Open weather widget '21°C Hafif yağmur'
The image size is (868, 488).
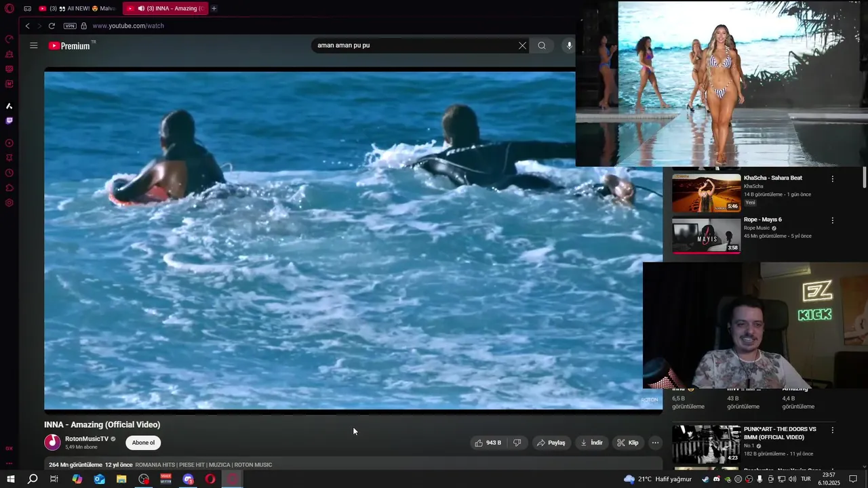click(x=656, y=479)
